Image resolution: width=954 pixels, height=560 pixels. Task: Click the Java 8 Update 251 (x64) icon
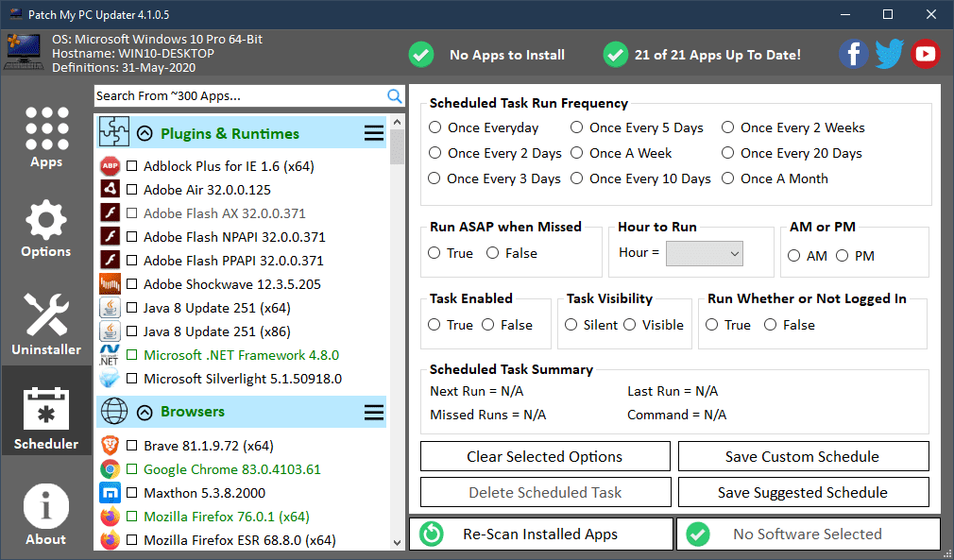click(x=111, y=308)
